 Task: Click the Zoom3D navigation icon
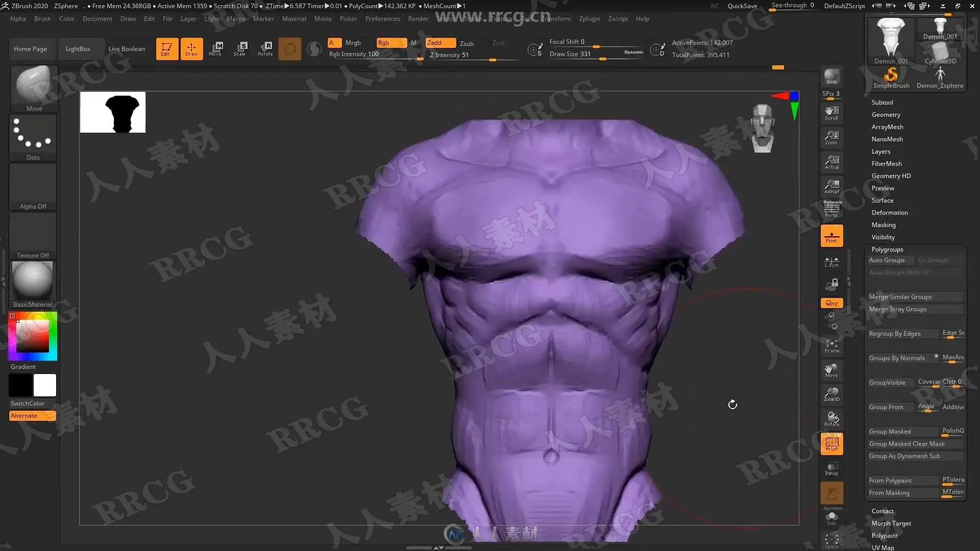pyautogui.click(x=831, y=394)
